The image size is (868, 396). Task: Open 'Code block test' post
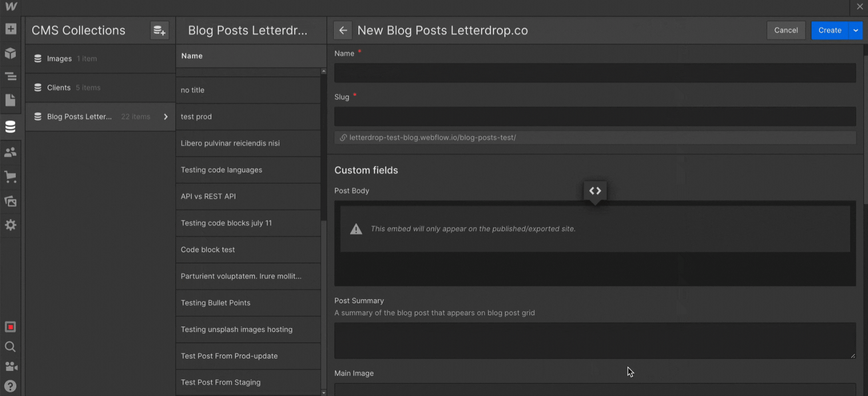(x=248, y=250)
